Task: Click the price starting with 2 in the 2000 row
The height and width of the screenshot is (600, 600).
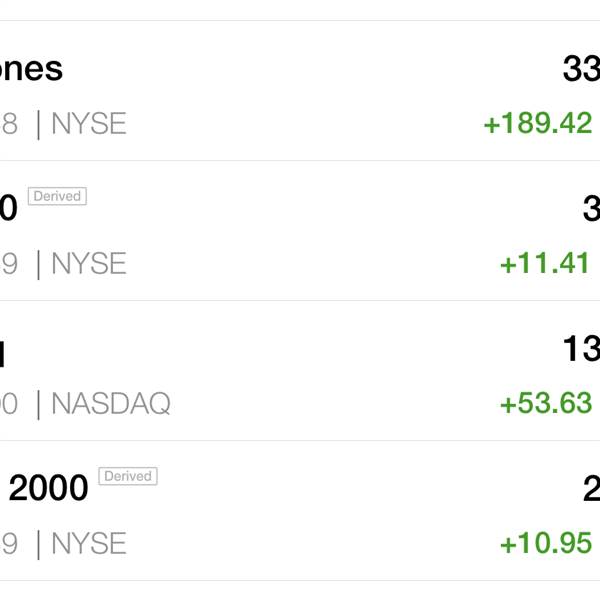Action: click(591, 488)
